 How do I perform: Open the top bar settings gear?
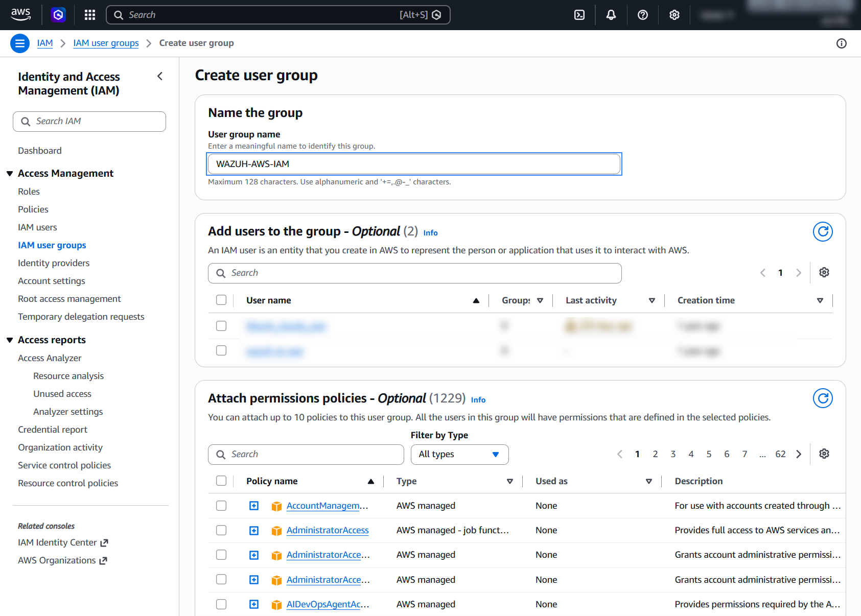point(674,15)
